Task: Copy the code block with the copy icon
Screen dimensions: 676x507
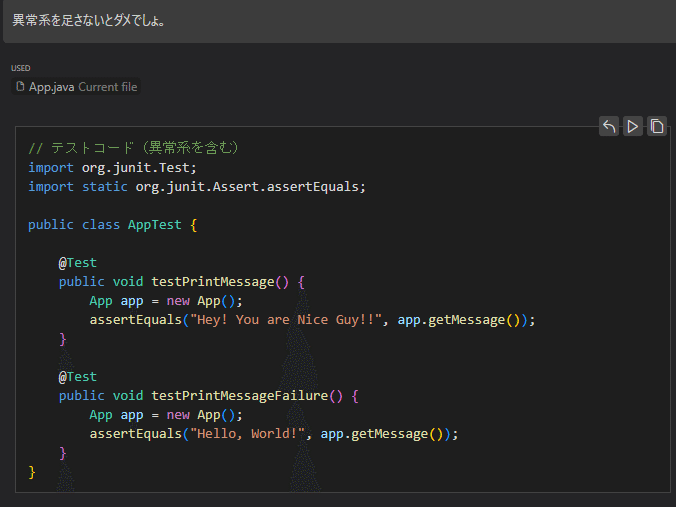Action: click(657, 126)
